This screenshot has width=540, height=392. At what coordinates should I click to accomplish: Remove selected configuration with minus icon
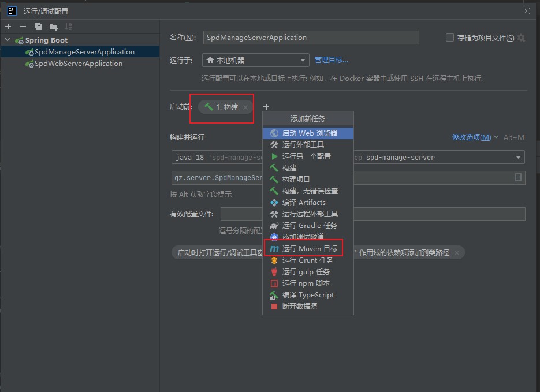click(x=23, y=27)
